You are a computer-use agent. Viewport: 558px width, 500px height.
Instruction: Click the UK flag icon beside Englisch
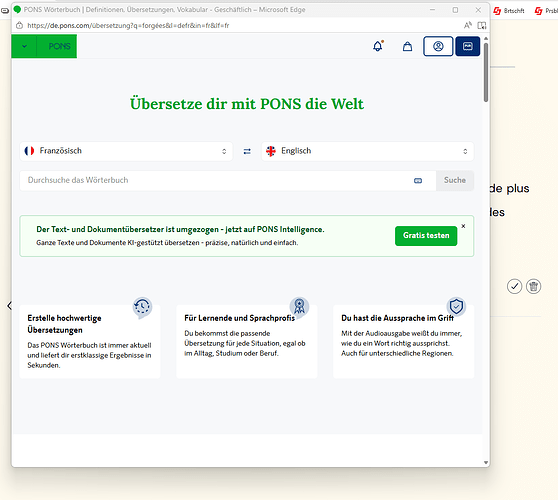(271, 151)
